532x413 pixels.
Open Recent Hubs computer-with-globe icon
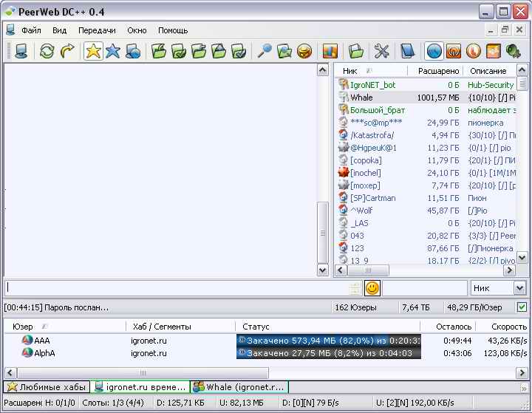coord(133,51)
